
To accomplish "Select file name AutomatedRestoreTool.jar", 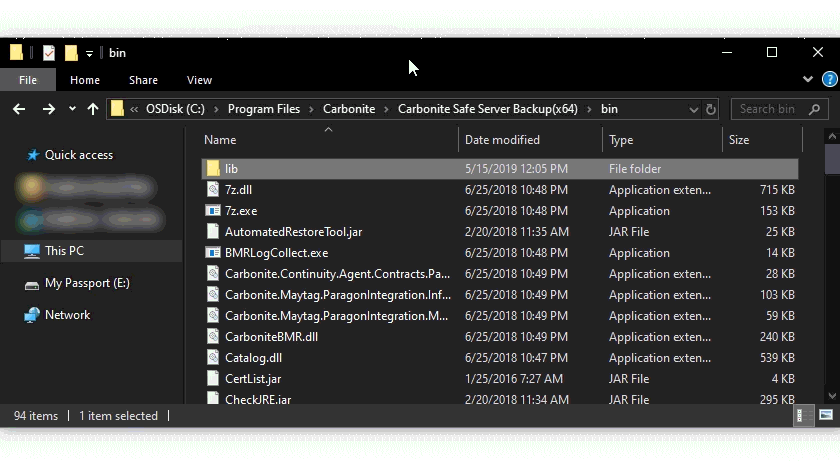I will point(294,231).
